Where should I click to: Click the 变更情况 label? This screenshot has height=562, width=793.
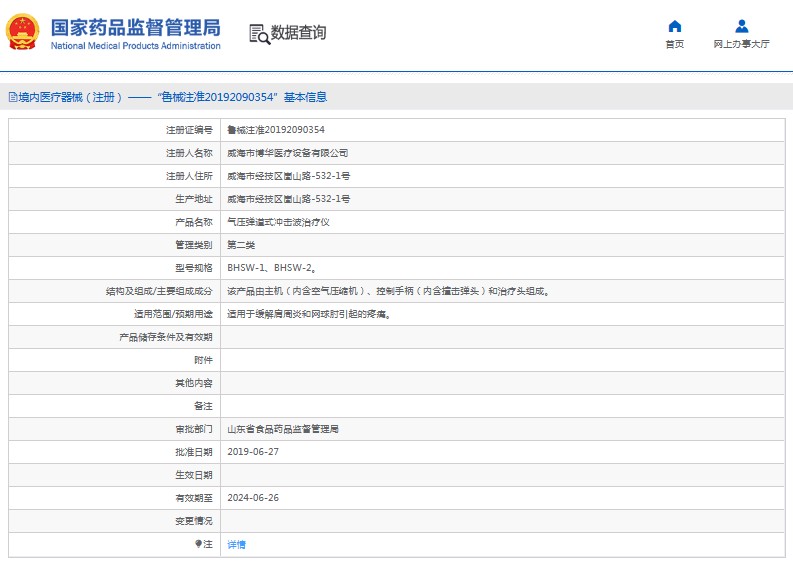click(x=194, y=521)
